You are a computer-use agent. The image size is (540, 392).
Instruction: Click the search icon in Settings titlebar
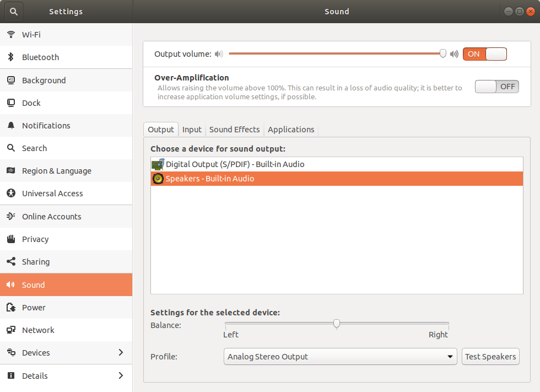click(13, 11)
